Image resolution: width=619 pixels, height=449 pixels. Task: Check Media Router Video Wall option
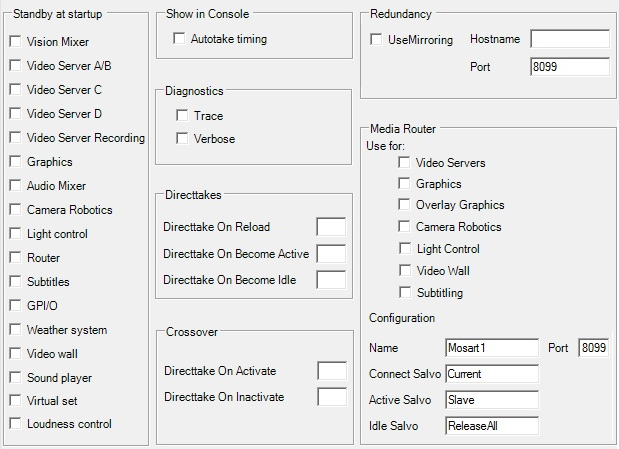[404, 271]
